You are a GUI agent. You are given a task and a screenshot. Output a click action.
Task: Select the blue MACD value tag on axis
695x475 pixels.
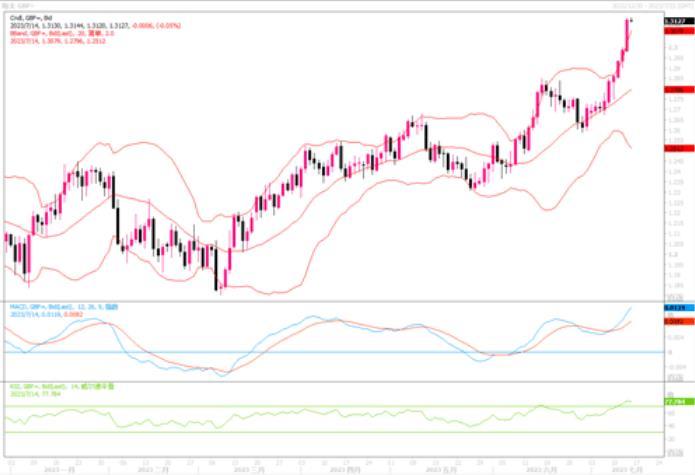[674, 308]
